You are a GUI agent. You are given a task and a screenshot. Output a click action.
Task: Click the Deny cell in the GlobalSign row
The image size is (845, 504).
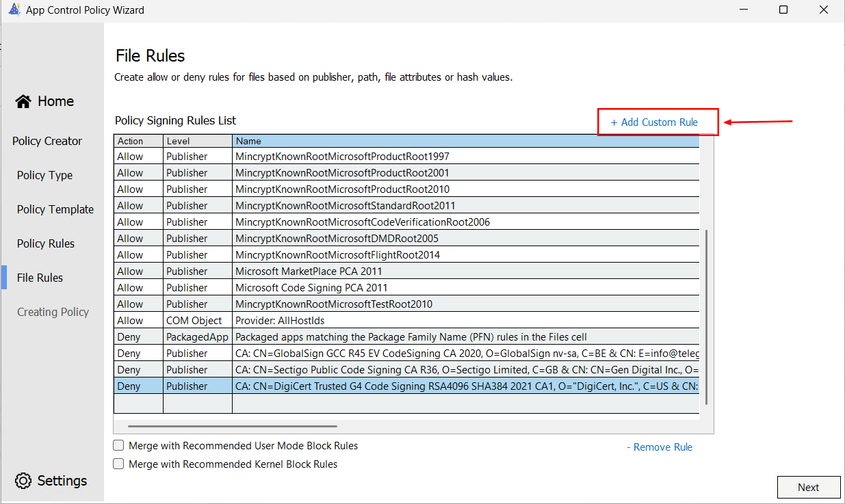click(138, 354)
